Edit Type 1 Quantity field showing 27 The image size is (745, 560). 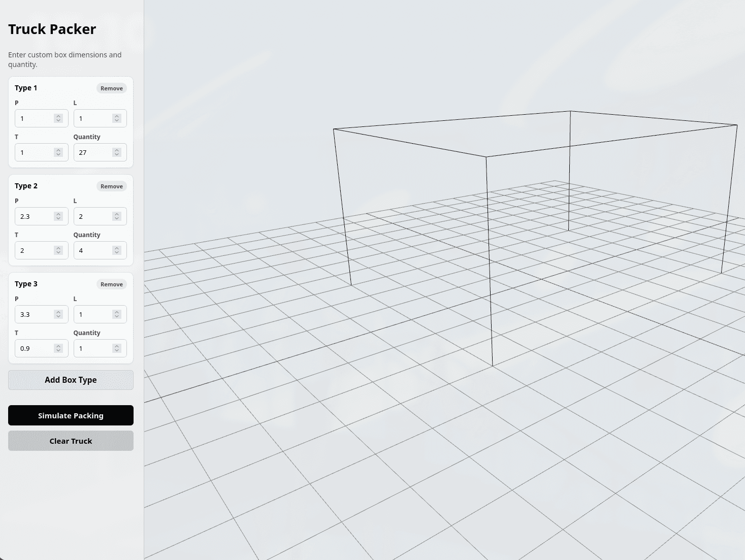(x=100, y=152)
